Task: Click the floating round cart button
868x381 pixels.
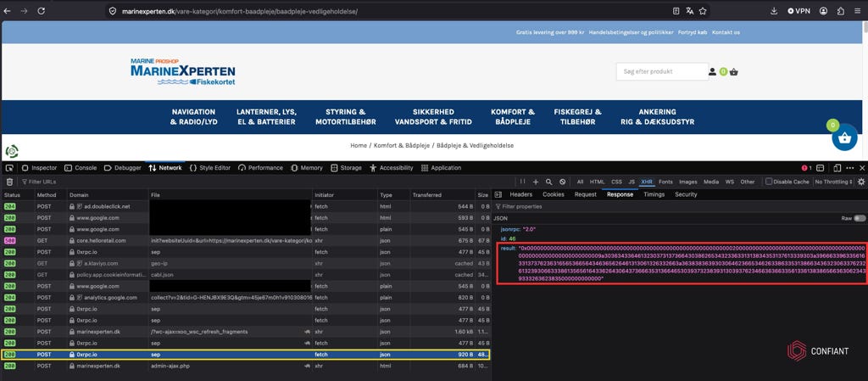Action: tap(844, 138)
